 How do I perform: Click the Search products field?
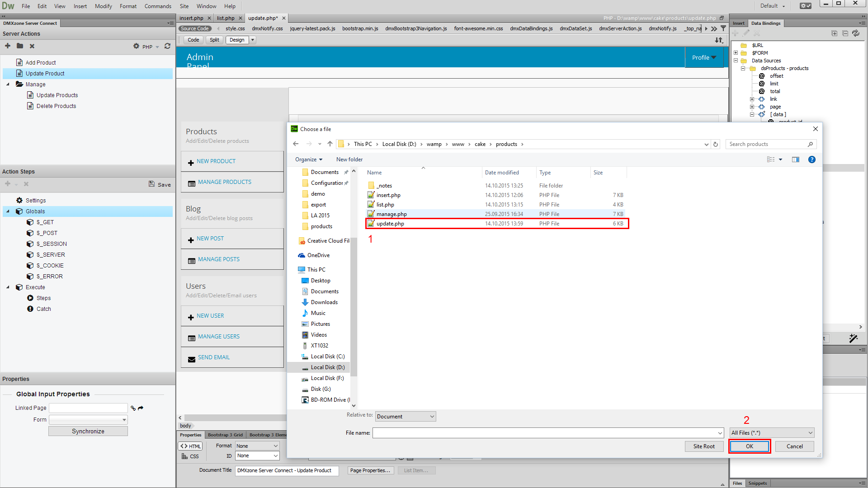771,144
